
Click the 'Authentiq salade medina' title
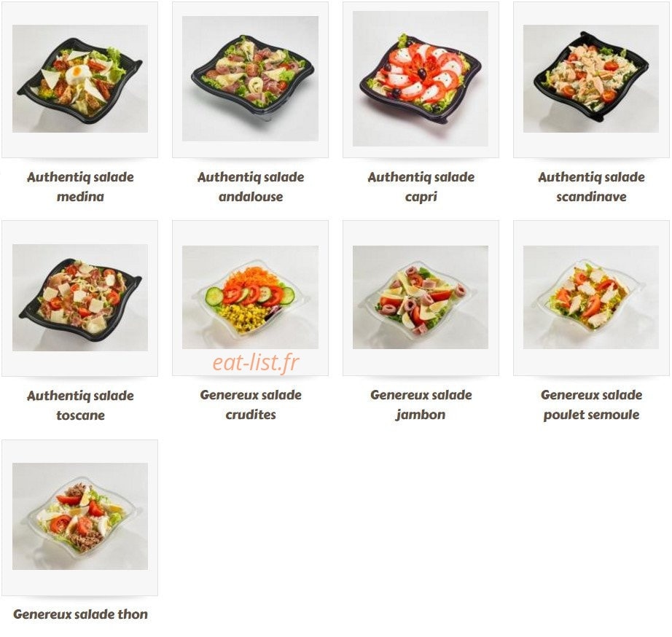(x=80, y=187)
